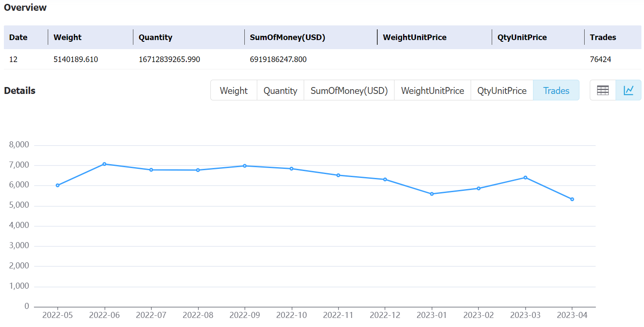Click the 2023-04 x-axis label
The image size is (644, 327).
tap(572, 315)
